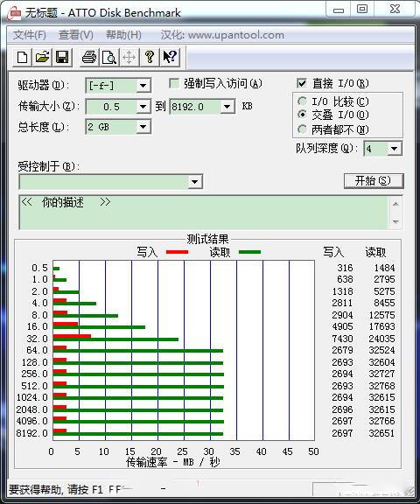This screenshot has height=504, width=420.
Task: Save results with the floppy disk icon
Action: (x=62, y=58)
